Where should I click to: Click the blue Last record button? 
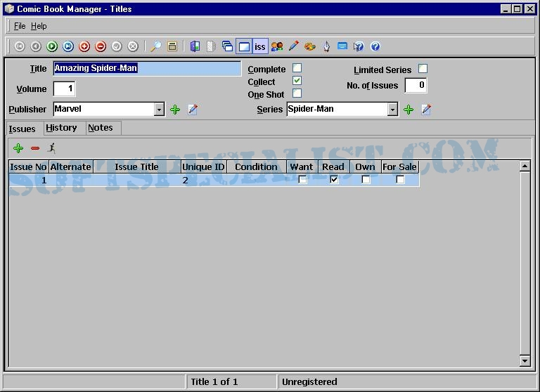(68, 46)
